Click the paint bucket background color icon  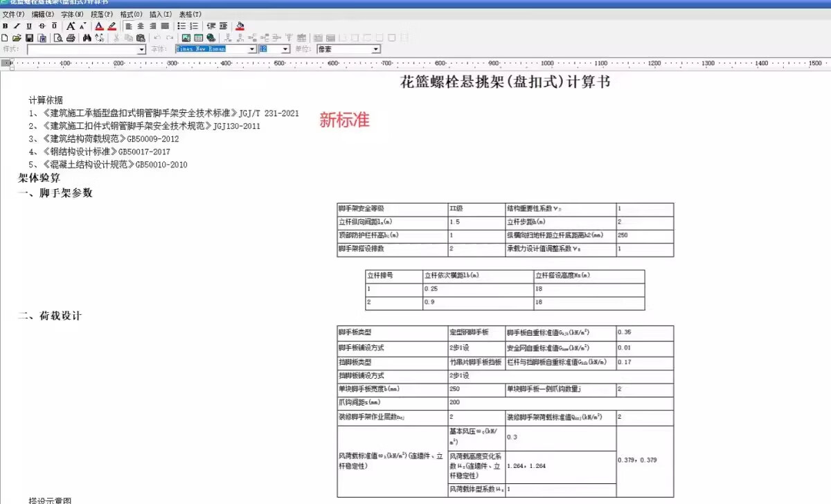(240, 26)
